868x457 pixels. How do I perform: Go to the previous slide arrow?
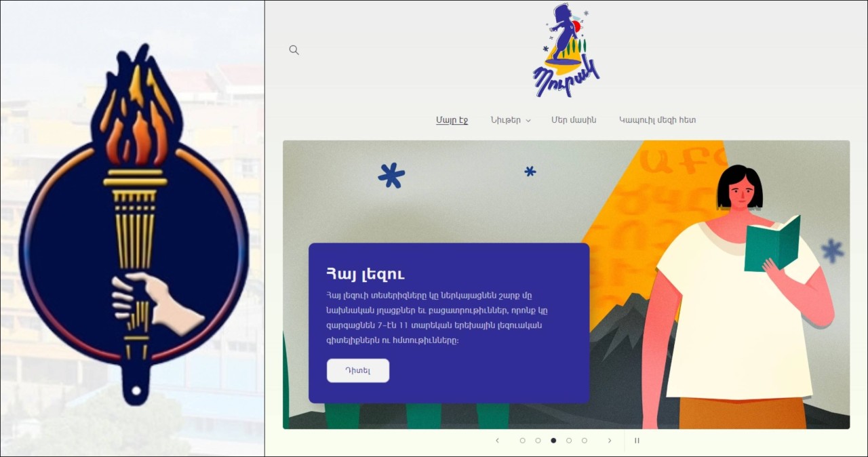[x=497, y=441]
